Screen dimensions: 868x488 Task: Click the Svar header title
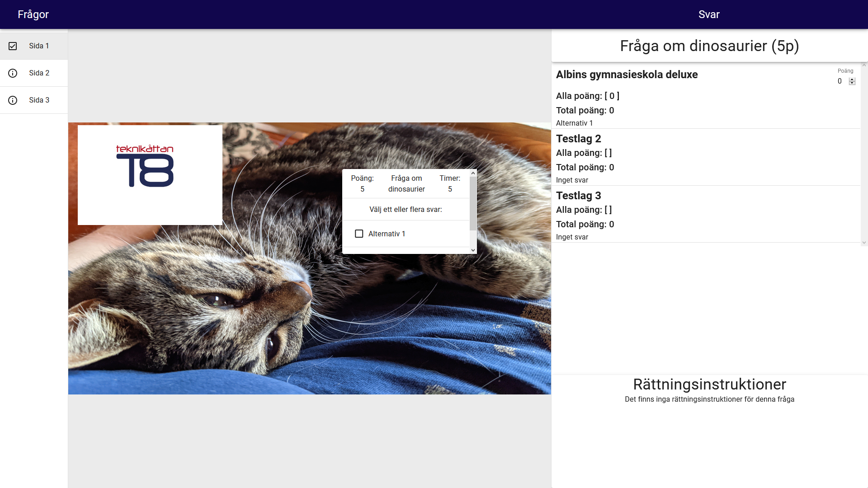click(x=709, y=14)
